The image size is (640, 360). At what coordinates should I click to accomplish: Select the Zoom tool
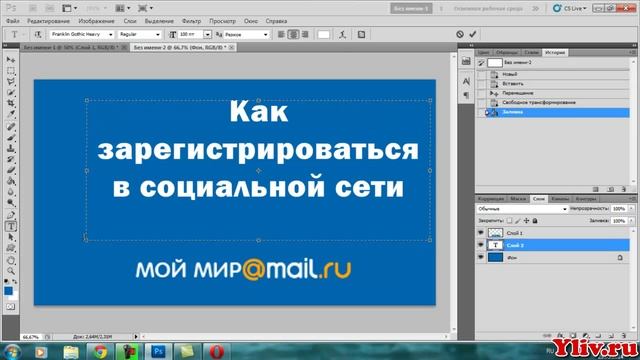point(11,271)
